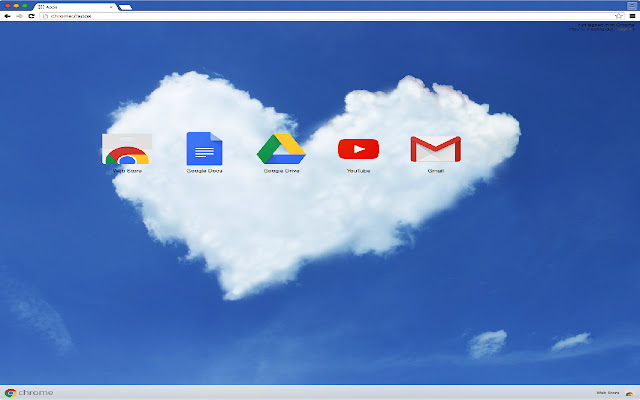Click the Web Store icon in bottom bar
The height and width of the screenshot is (400, 640).
coord(629,393)
